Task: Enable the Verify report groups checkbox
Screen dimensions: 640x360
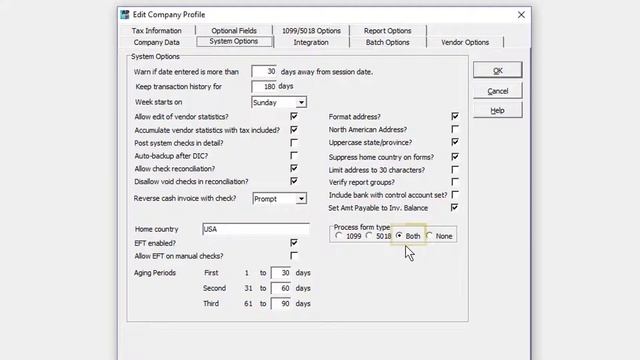Action: 455,182
